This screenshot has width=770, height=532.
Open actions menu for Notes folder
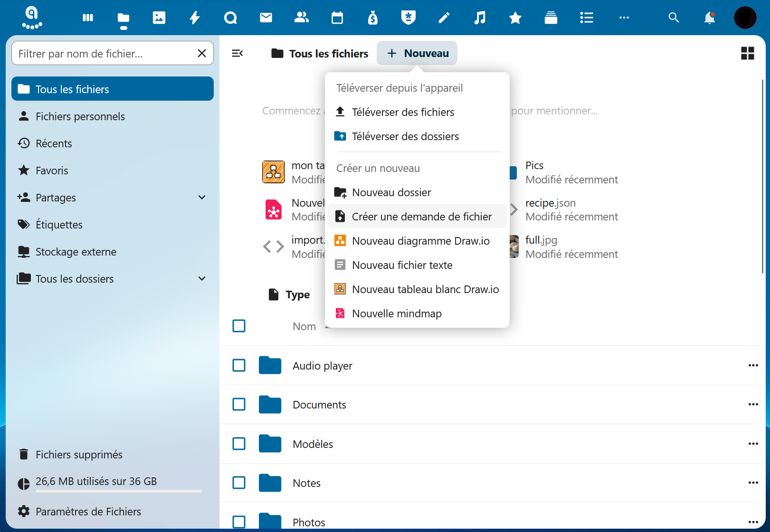tap(753, 483)
